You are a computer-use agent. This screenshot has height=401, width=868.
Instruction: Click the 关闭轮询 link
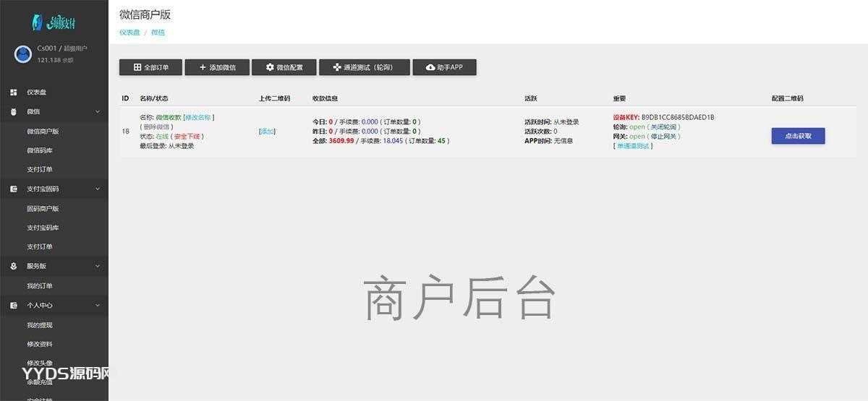coord(663,126)
